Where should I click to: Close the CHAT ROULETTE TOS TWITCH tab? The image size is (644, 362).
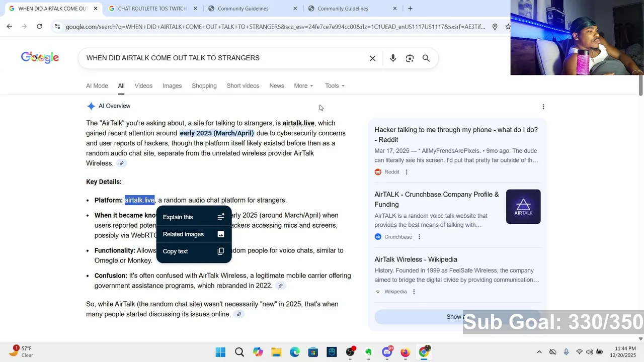click(x=195, y=9)
